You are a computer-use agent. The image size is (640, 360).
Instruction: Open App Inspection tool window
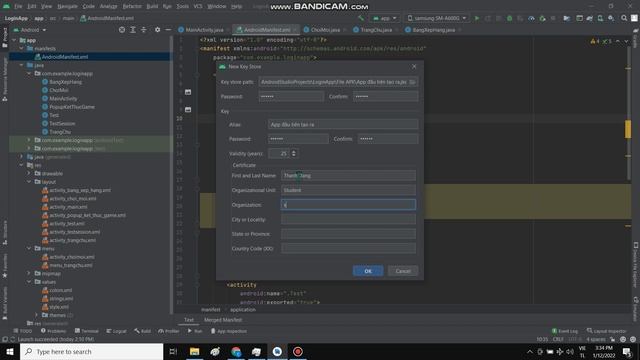[x=229, y=331]
